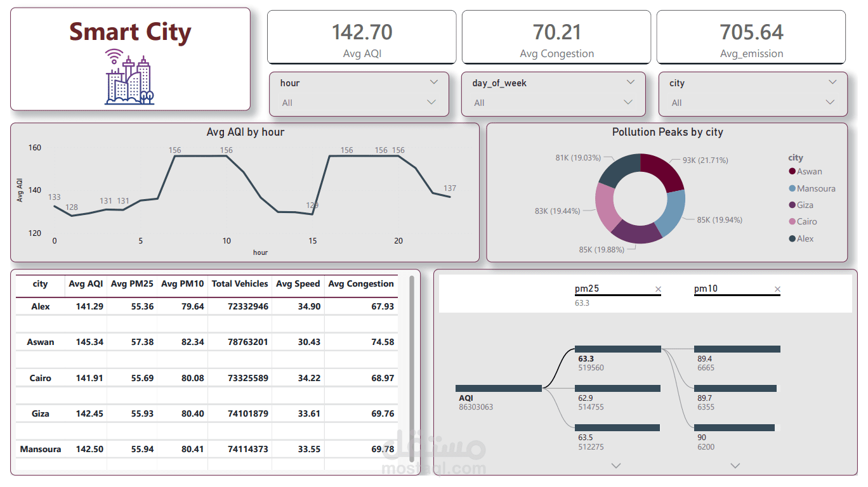Remove the pm25 level with its X icon
The height and width of the screenshot is (487, 868).
(658, 289)
